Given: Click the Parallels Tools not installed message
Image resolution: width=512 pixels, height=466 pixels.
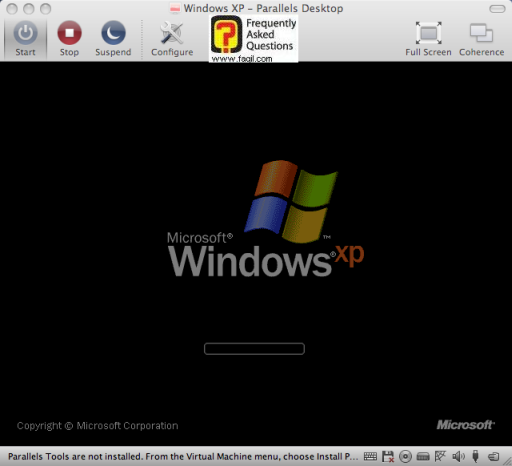Looking at the screenshot, I should tap(183, 456).
